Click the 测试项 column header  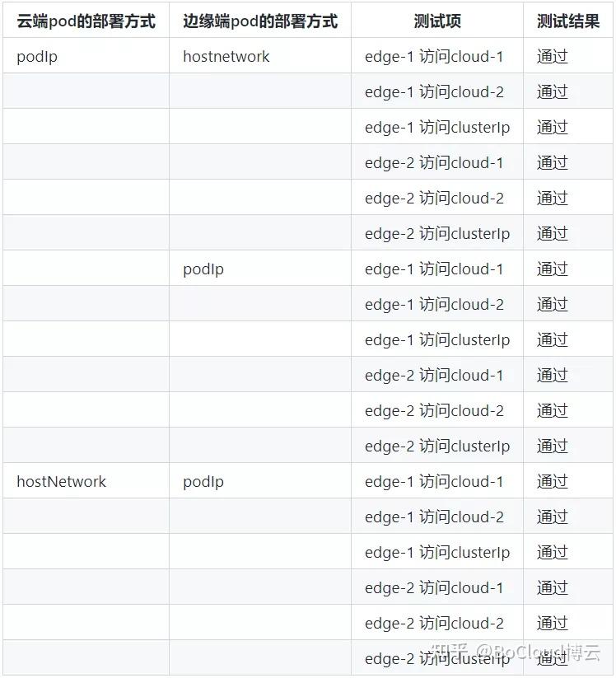click(x=436, y=21)
